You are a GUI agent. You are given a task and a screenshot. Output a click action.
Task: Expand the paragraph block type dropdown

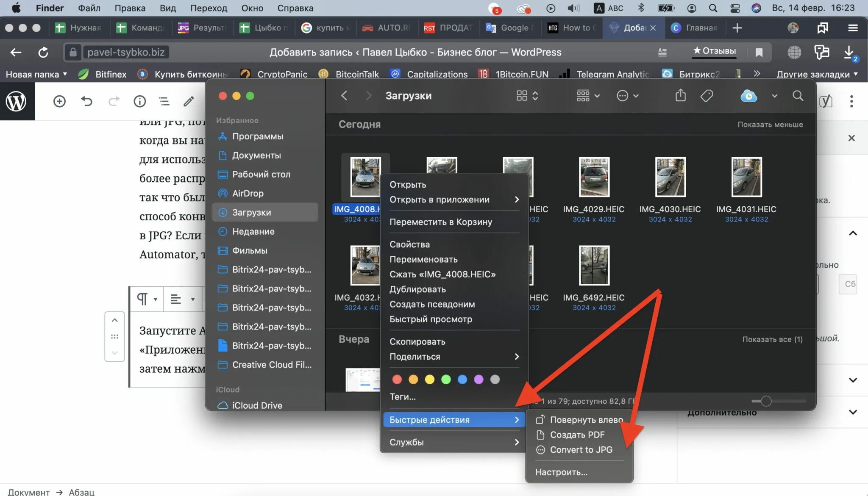(147, 299)
